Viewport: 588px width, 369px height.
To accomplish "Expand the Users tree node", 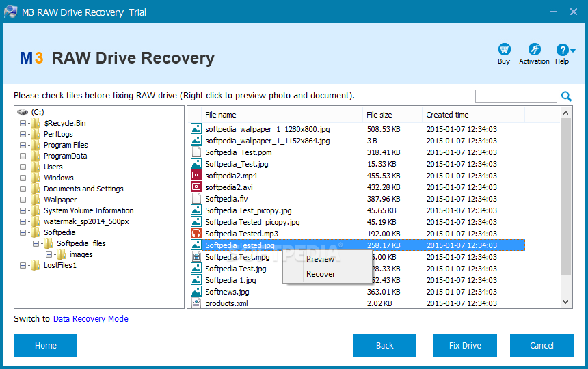I will tap(23, 167).
